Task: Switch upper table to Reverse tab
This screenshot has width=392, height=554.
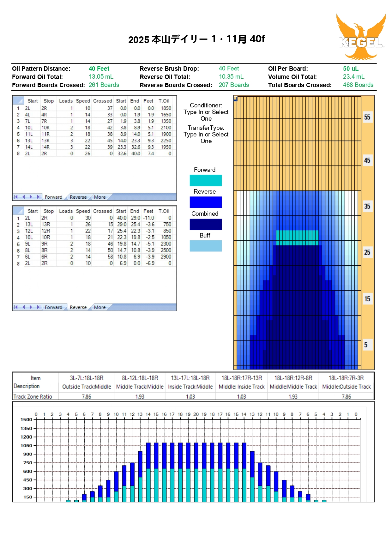Action: 78,197
